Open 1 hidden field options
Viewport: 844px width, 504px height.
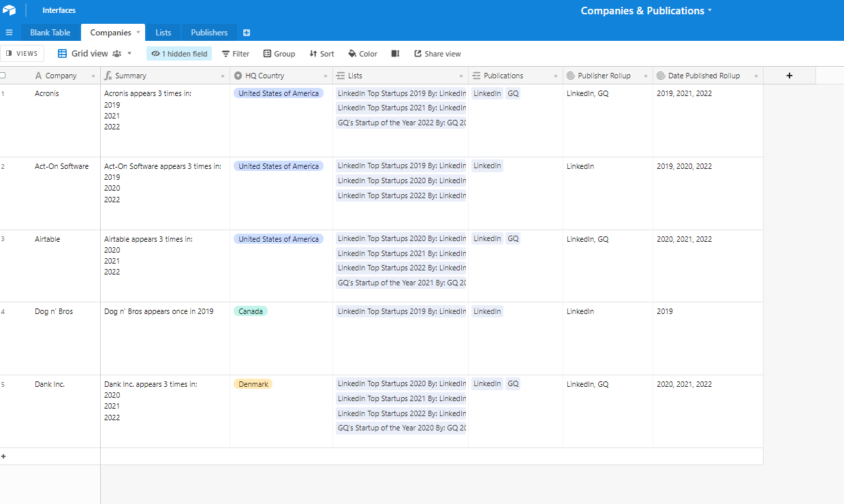pyautogui.click(x=179, y=54)
